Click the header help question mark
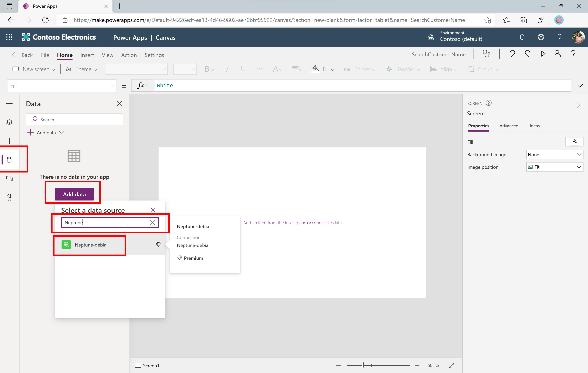 click(x=559, y=37)
